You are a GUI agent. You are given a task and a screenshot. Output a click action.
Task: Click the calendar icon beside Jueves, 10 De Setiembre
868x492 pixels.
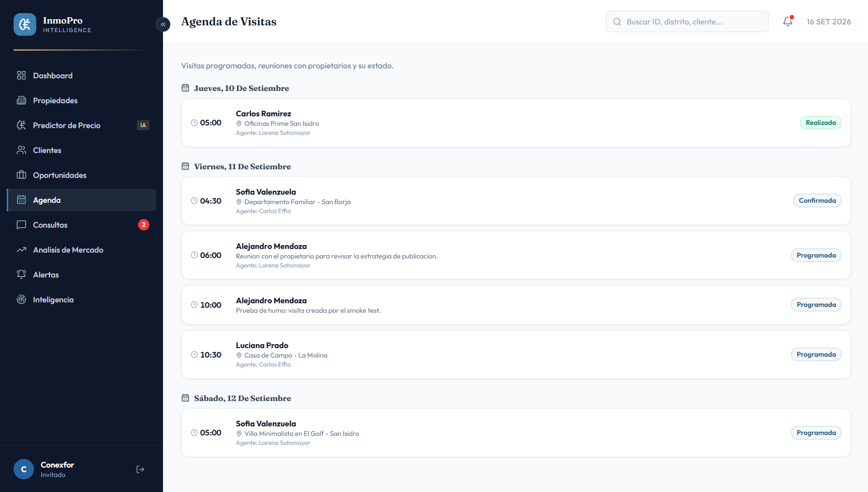pos(185,88)
